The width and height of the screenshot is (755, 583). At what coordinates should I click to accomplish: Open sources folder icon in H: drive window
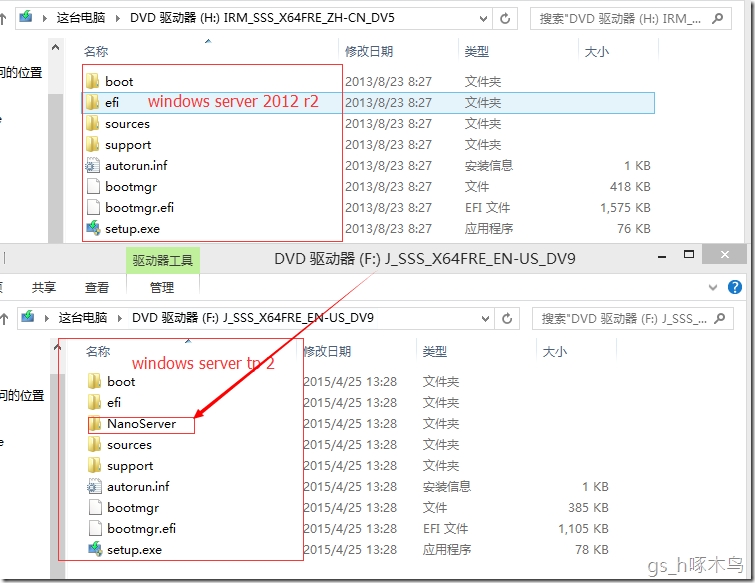[x=92, y=123]
